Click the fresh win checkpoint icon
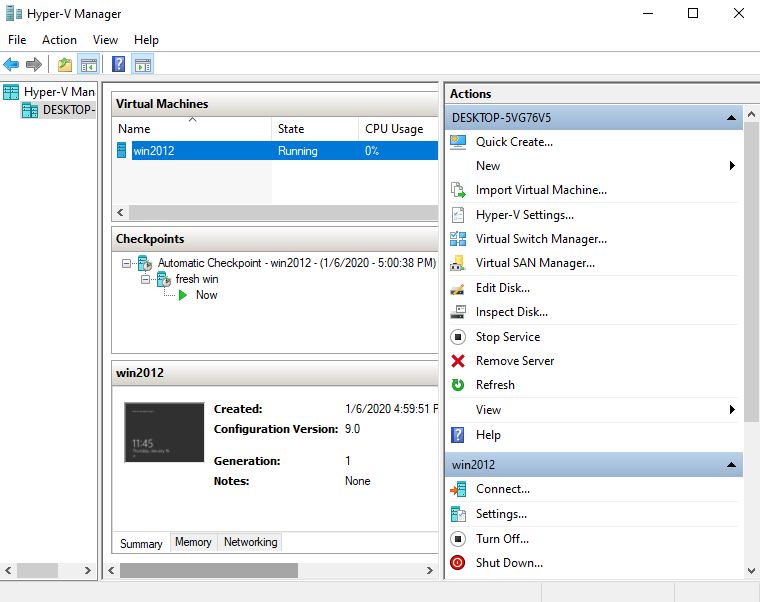The width and height of the screenshot is (760, 602). pyautogui.click(x=164, y=279)
